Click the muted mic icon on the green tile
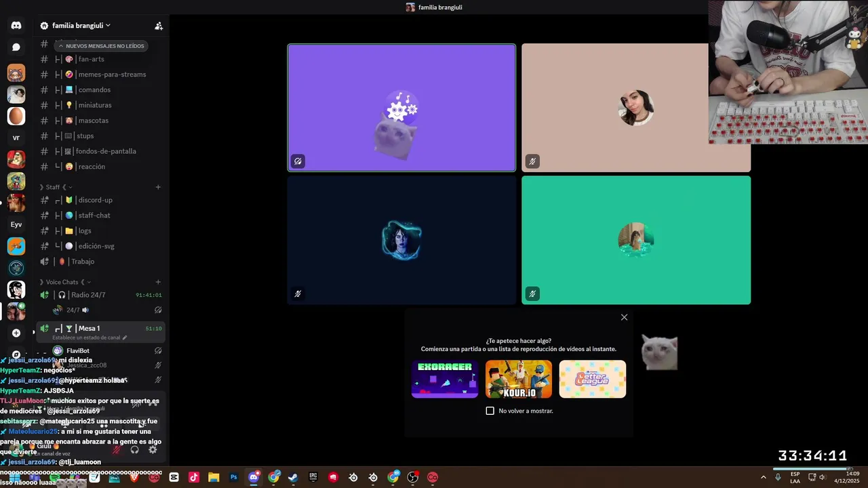This screenshot has width=868, height=488. 532,294
